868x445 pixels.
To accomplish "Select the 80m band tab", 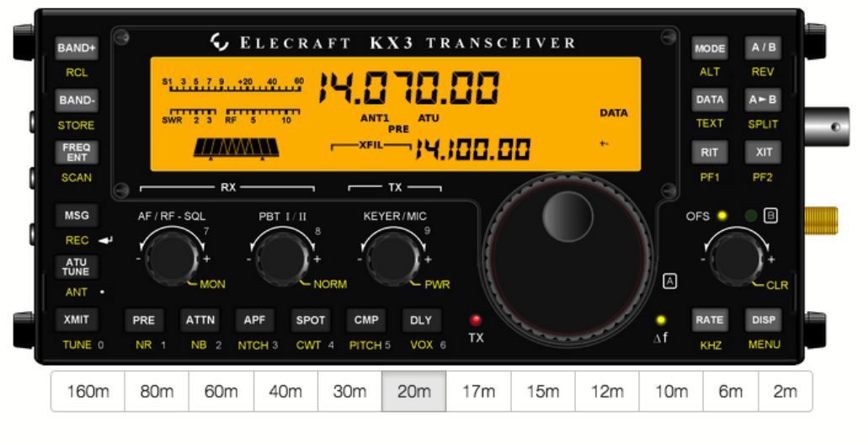I will (157, 391).
